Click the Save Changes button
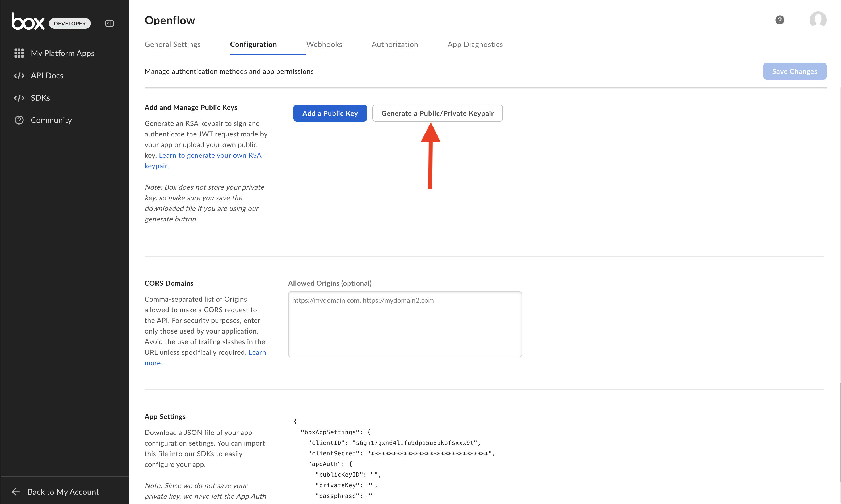841x504 pixels. (x=794, y=71)
